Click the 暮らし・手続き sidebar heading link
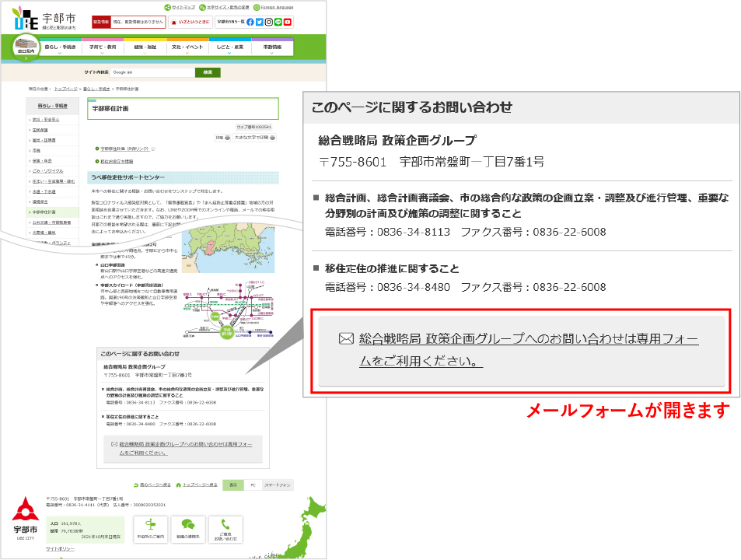 pyautogui.click(x=52, y=107)
